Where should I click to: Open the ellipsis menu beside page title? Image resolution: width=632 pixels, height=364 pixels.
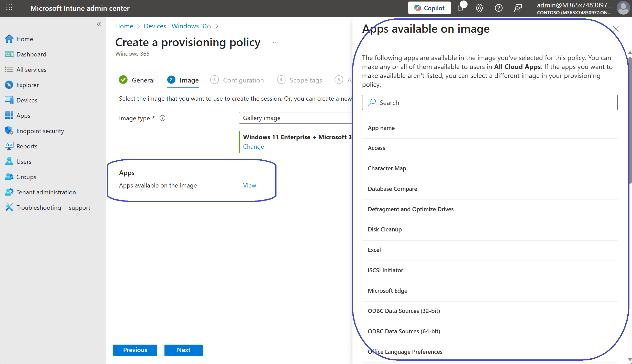pos(275,42)
